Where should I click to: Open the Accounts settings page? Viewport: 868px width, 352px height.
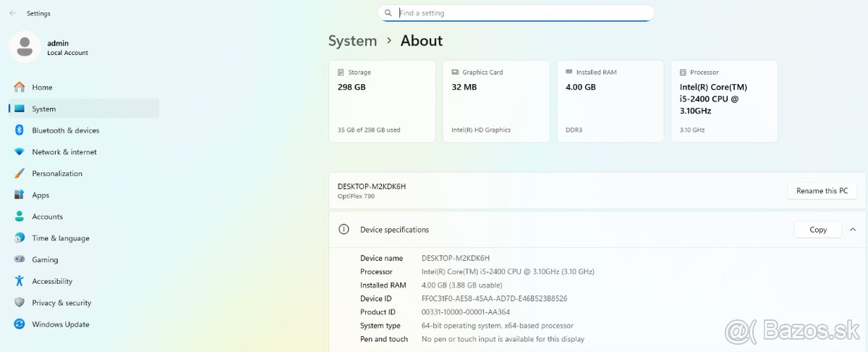(47, 217)
